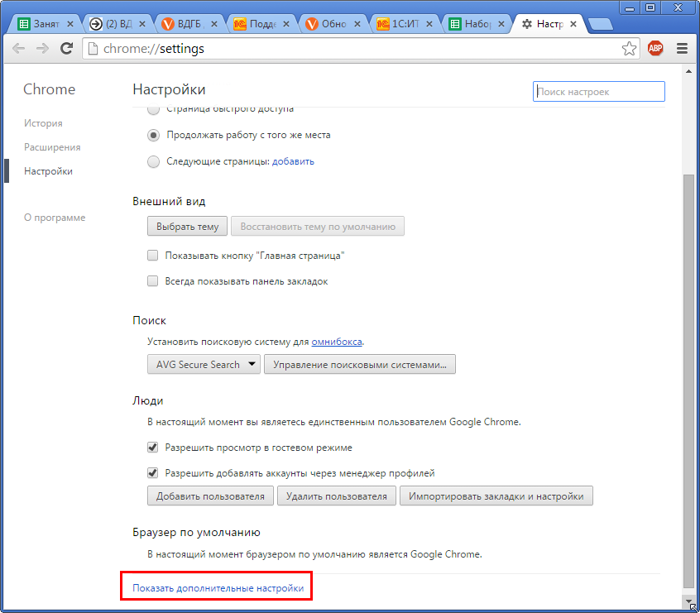This screenshot has width=700, height=613.
Task: Open 'Настройки' in the sidebar
Action: 48,171
